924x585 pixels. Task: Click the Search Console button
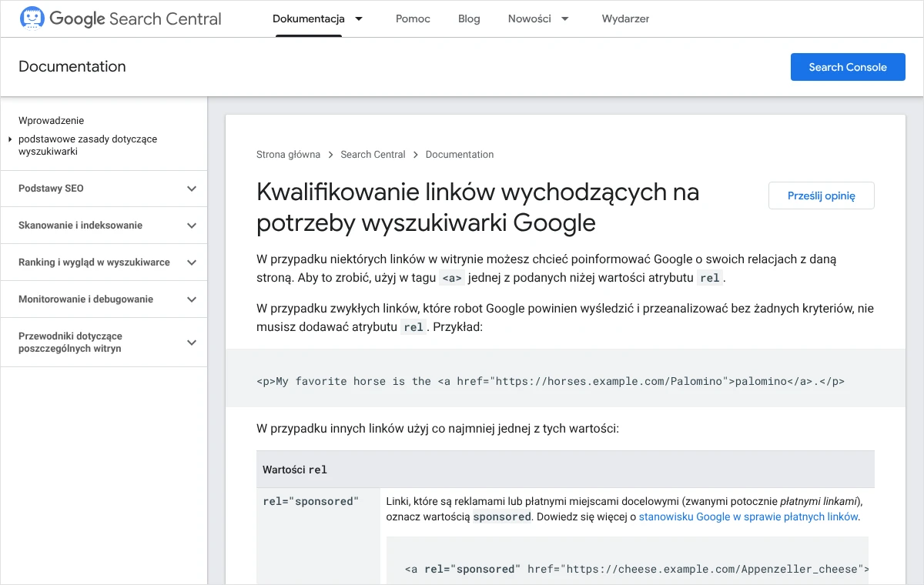[848, 67]
